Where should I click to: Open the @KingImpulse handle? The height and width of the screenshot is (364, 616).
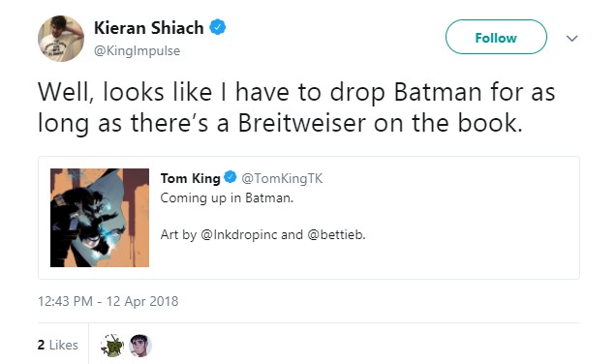click(x=138, y=50)
